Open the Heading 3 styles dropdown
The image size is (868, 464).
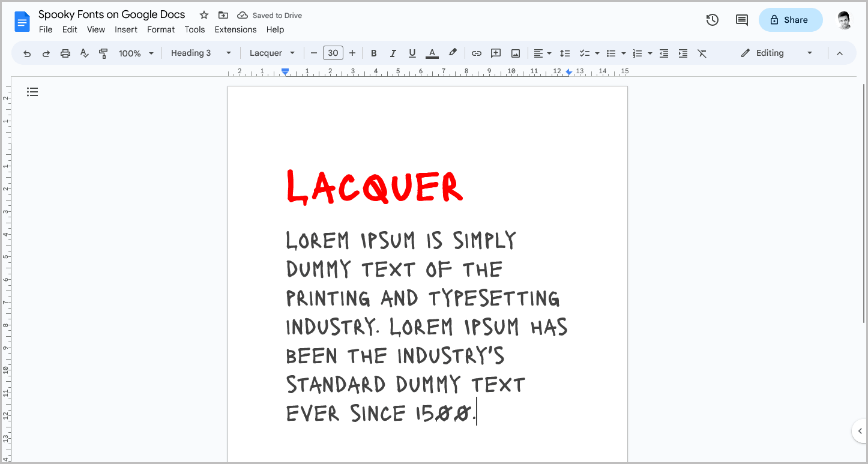point(200,53)
